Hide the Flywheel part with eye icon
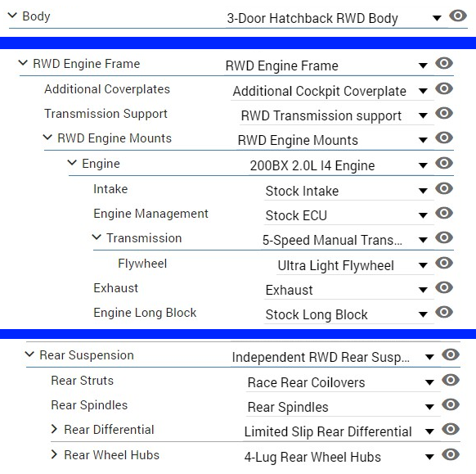 (x=444, y=263)
